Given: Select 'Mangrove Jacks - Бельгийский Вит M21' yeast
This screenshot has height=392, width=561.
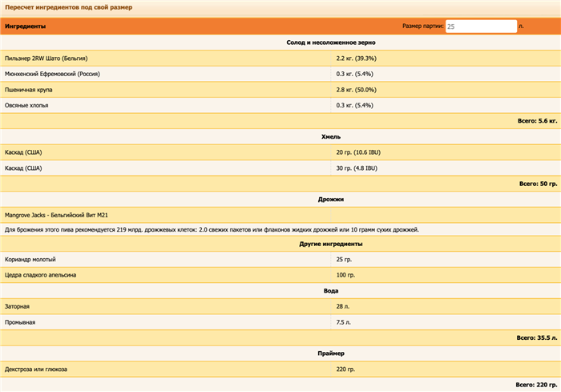Looking at the screenshot, I should click(56, 215).
